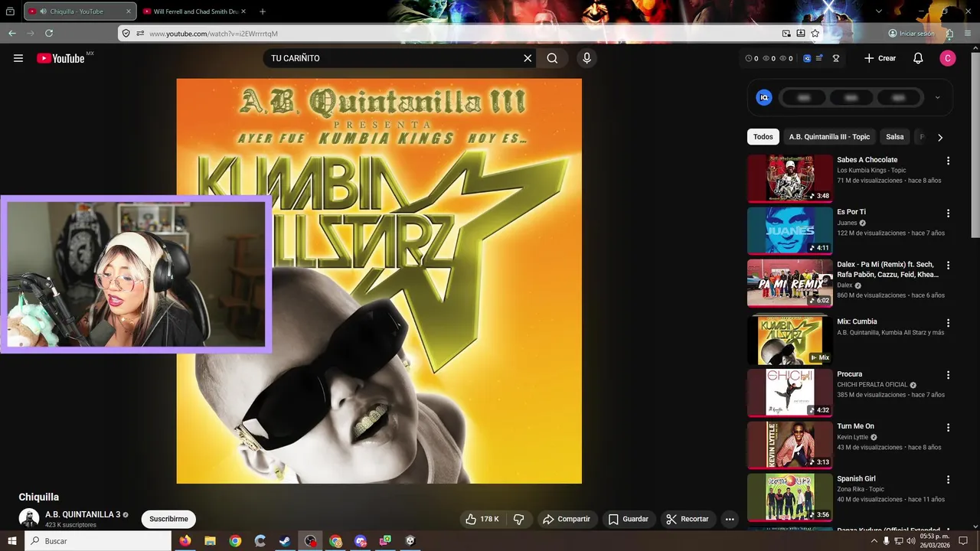
Task: Open options menu for Es Por Ti
Action: pos(948,213)
